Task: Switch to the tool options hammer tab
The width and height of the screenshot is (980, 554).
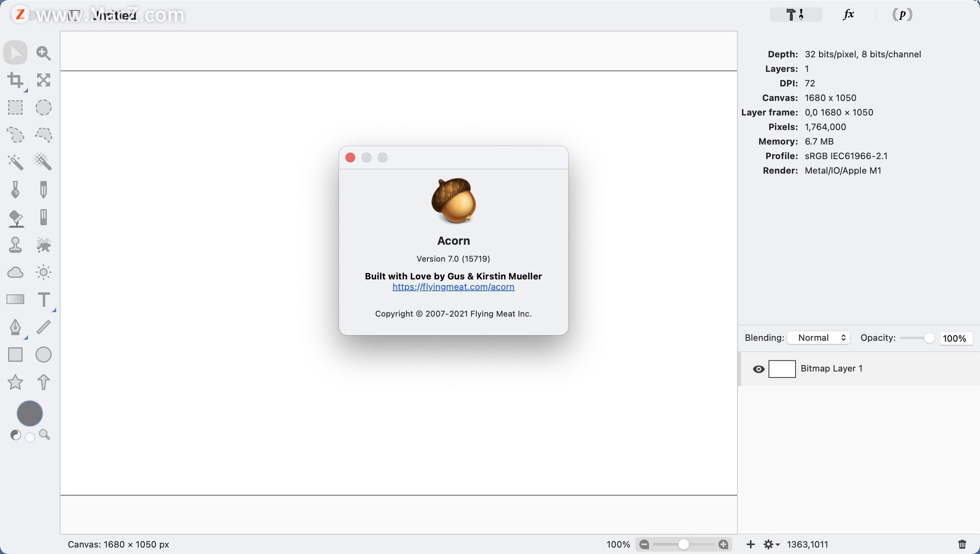Action: (796, 14)
